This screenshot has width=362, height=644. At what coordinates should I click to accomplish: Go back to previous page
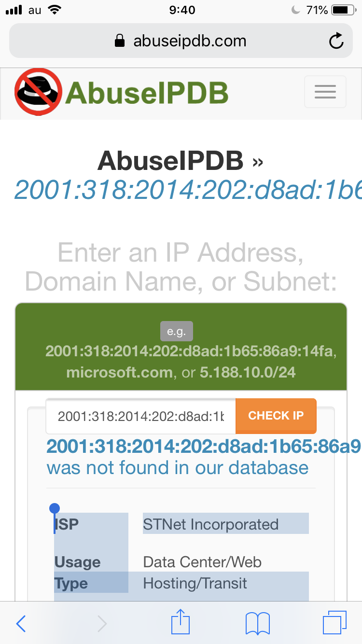(21, 624)
